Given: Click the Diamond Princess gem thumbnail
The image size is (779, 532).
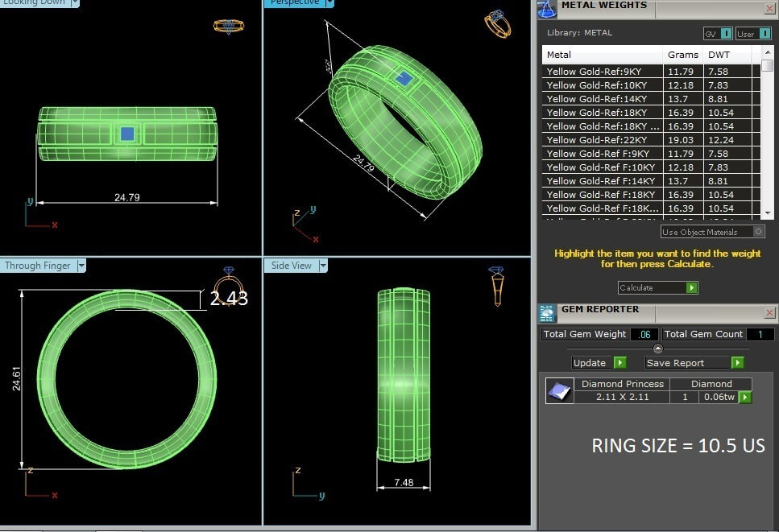Looking at the screenshot, I should (x=559, y=390).
